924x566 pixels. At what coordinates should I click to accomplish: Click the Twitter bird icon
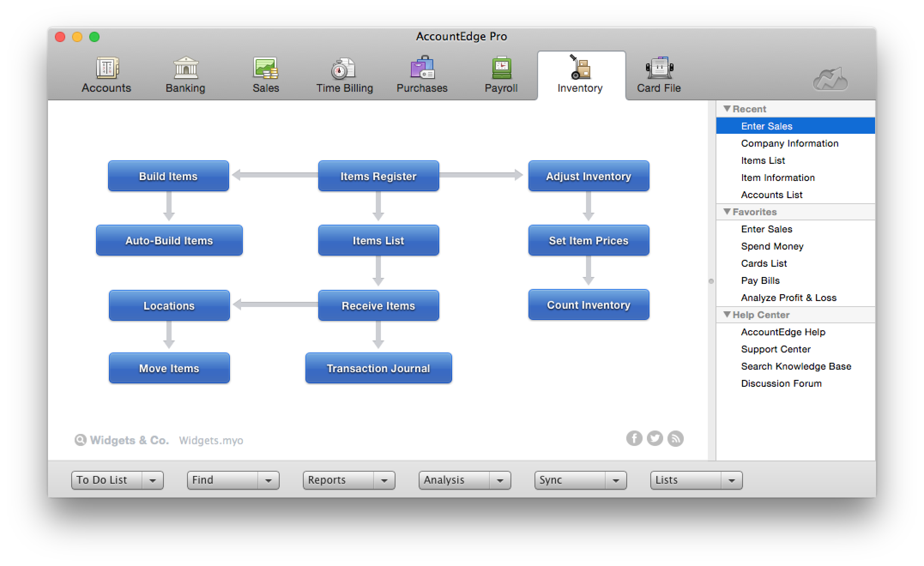pos(655,438)
